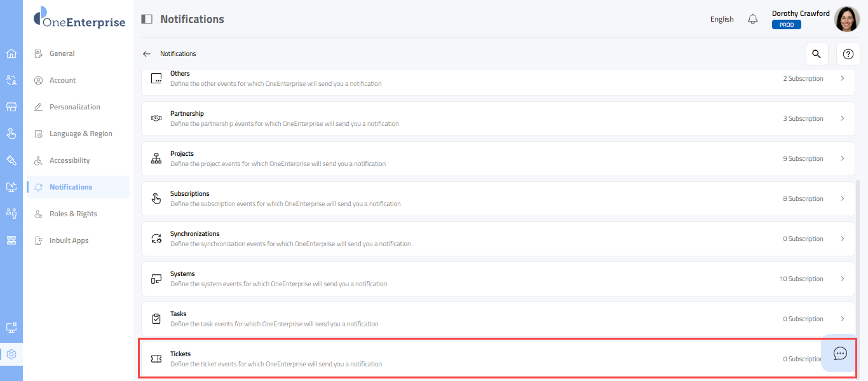Expand the Partnership row chevron
This screenshot has height=381, width=868.
pyautogui.click(x=843, y=118)
